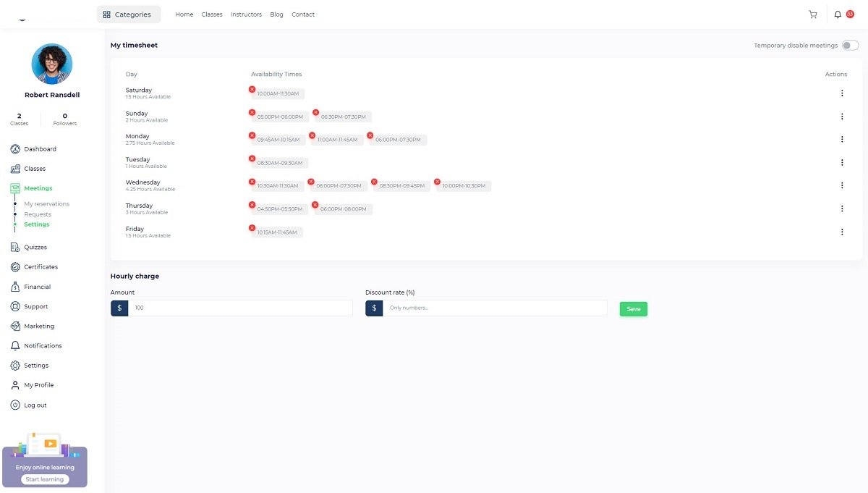Delete Wednesday 10:00PM-10:30PM time slot

[x=437, y=182]
